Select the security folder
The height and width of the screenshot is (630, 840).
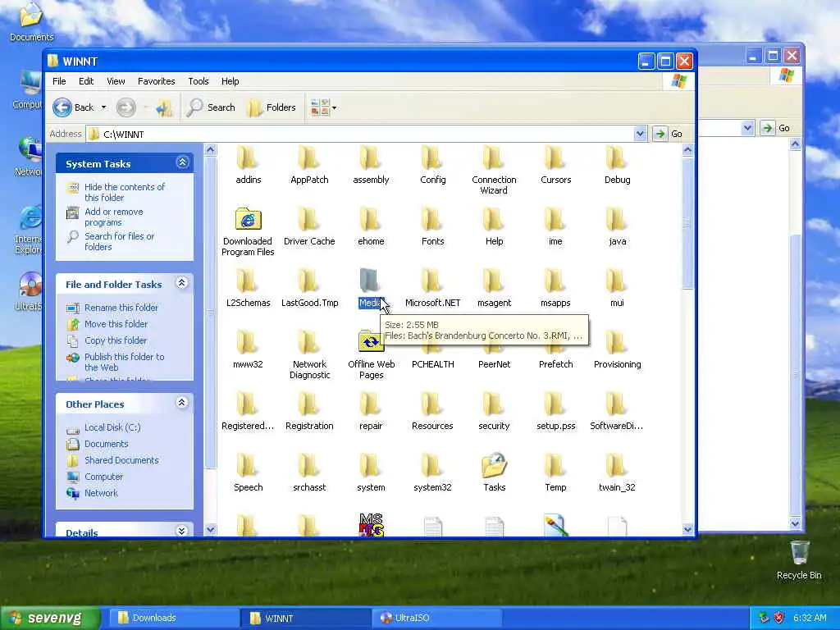point(494,412)
